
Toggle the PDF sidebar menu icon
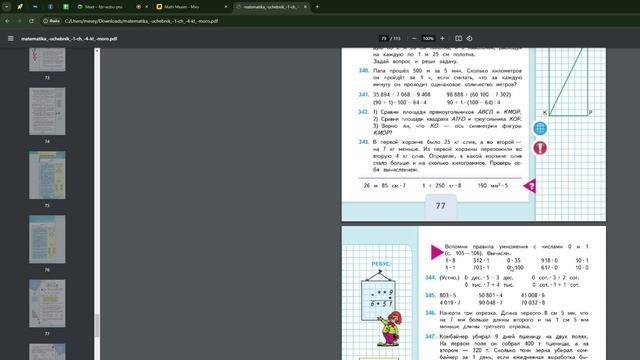point(11,38)
